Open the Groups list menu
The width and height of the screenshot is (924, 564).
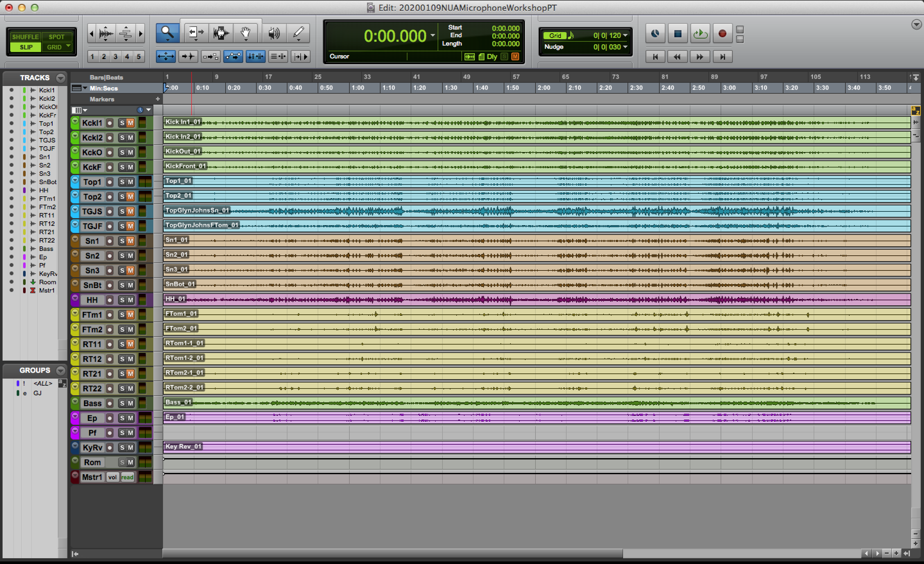(x=60, y=371)
